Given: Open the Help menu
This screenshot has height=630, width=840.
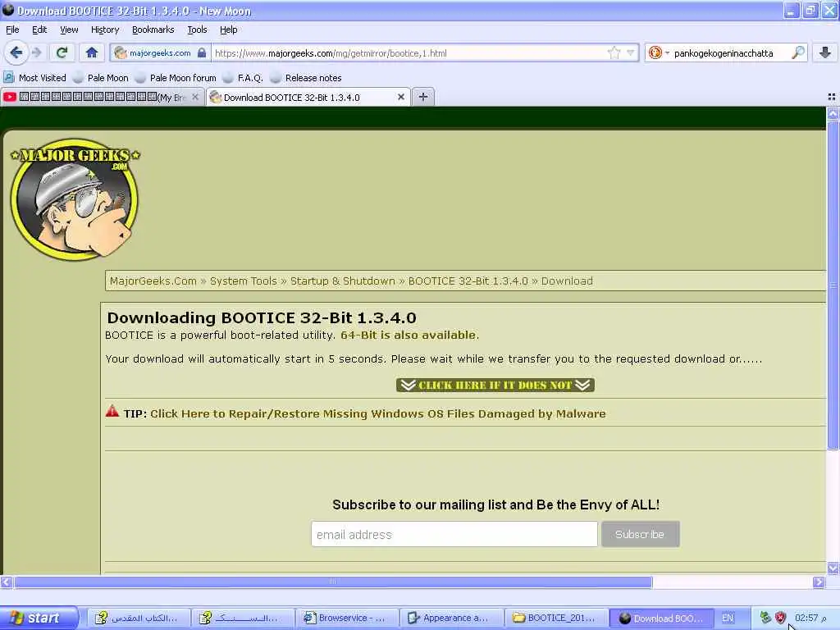Looking at the screenshot, I should tap(229, 30).
